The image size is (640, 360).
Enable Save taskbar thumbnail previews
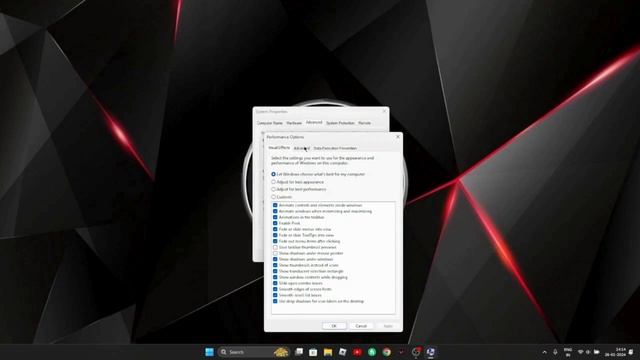pyautogui.click(x=275, y=247)
